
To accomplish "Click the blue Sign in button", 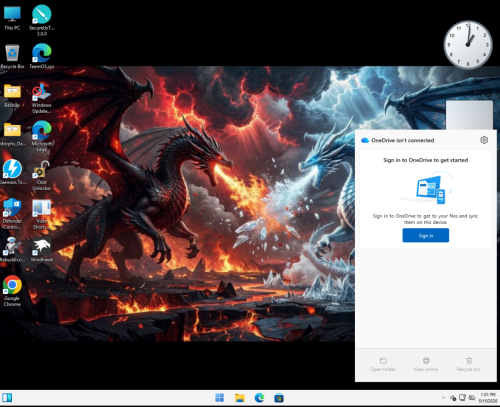I will point(426,235).
